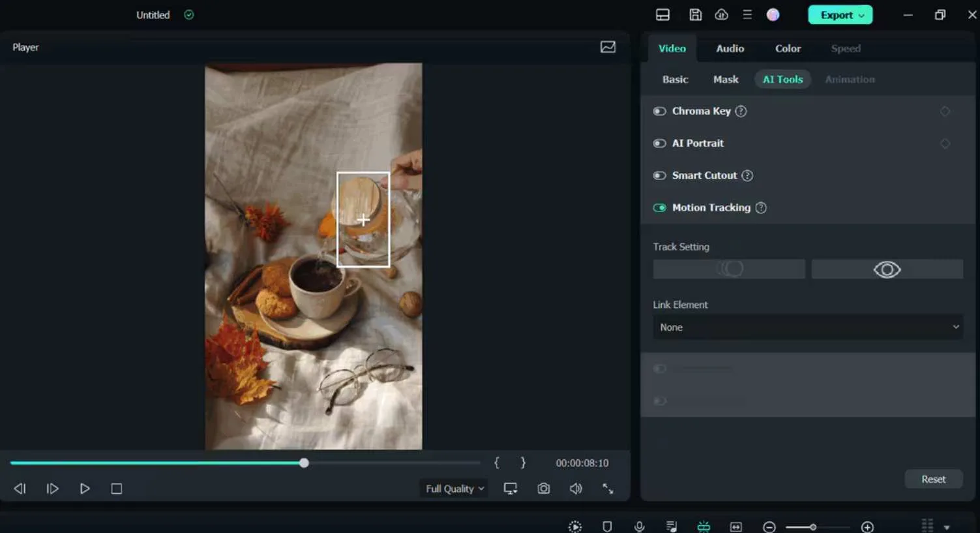Switch to the Color tab
Image resolution: width=980 pixels, height=533 pixels.
[788, 48]
